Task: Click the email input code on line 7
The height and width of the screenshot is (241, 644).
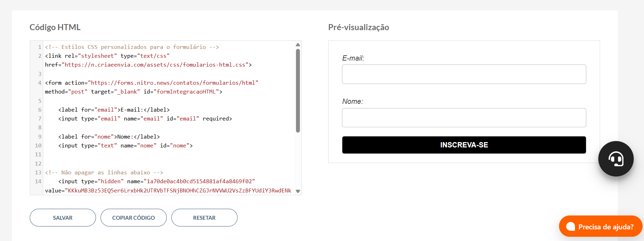Action: coord(145,119)
